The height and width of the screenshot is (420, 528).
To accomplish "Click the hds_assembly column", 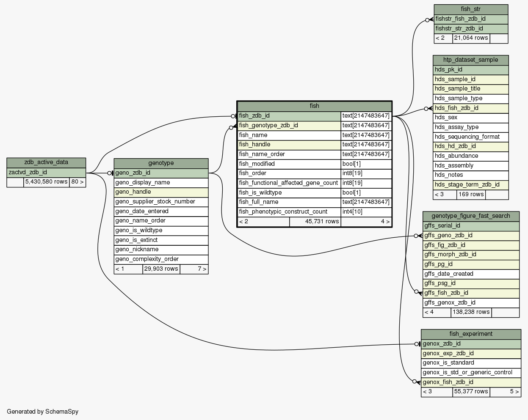I will 471,166.
